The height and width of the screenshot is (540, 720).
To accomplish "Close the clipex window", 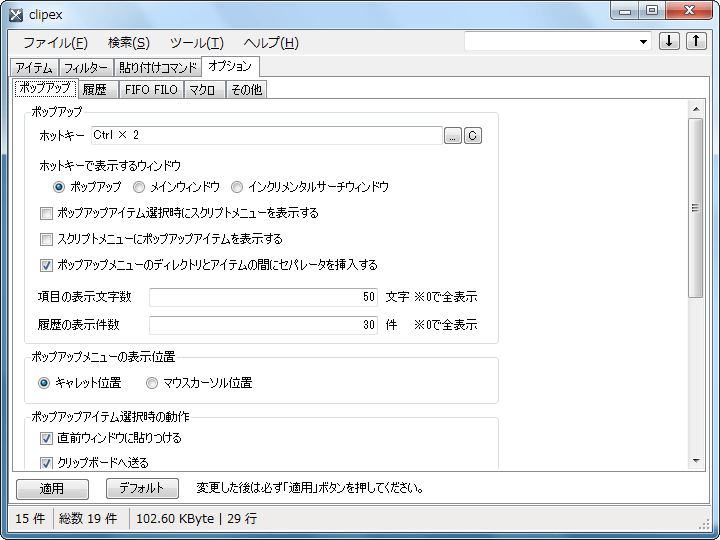I will tap(689, 11).
